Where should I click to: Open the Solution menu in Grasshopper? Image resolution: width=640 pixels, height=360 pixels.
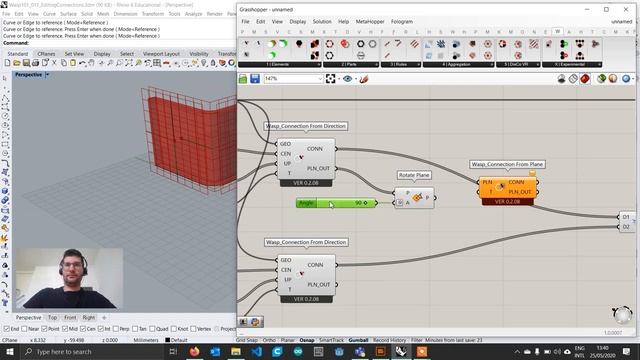(x=322, y=21)
